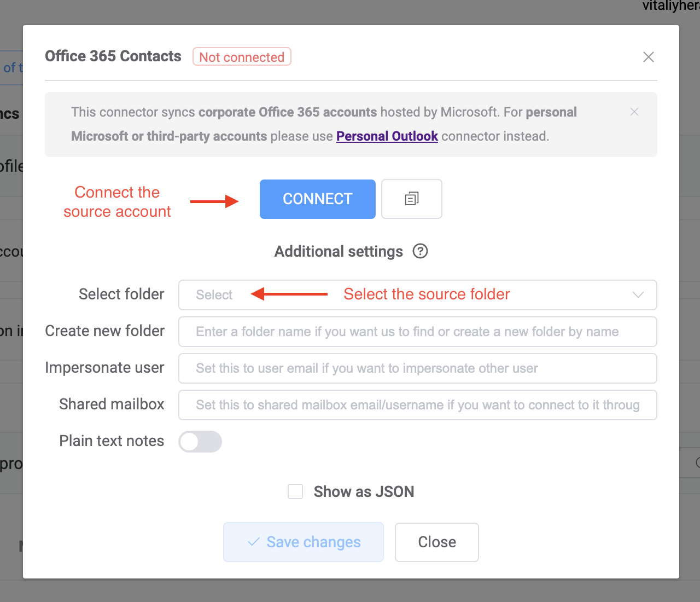Image resolution: width=700 pixels, height=602 pixels.
Task: Click the copy configuration icon beside Connect
Action: pos(411,199)
